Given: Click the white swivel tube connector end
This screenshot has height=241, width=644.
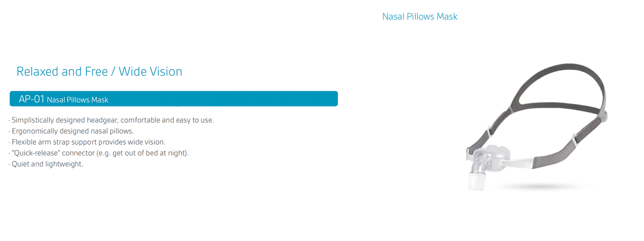Looking at the screenshot, I should click(476, 181).
